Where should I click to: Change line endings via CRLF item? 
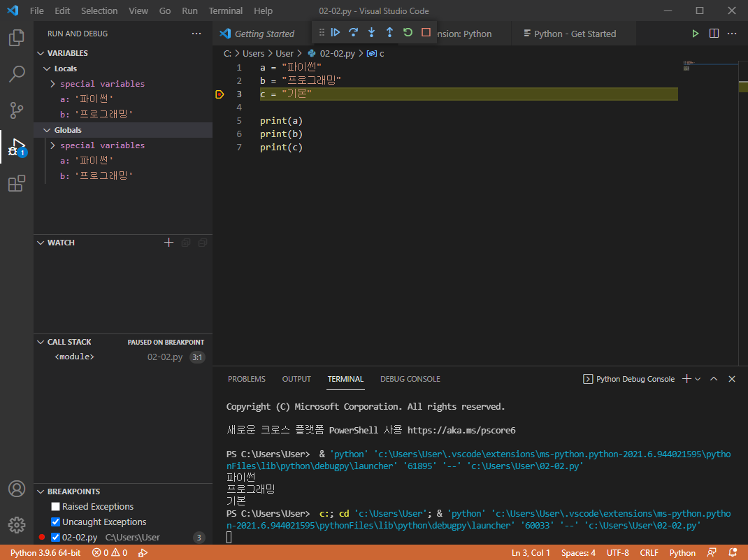649,553
